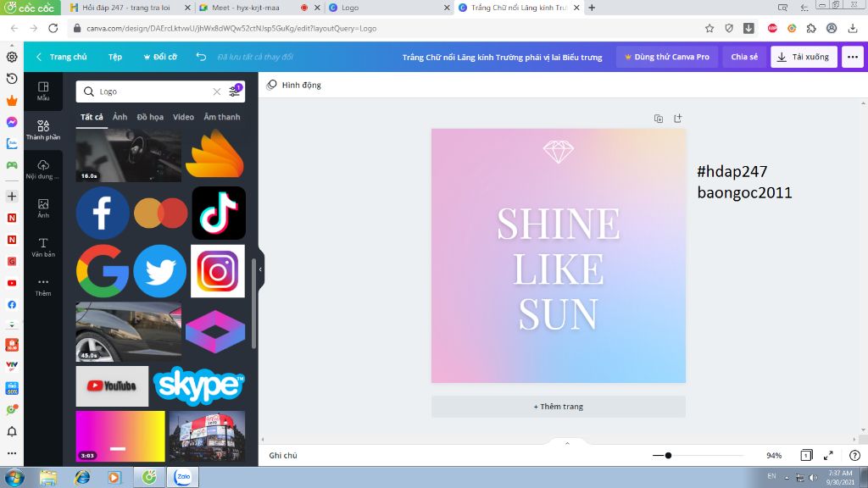Open the 94% zoom level dropdown
This screenshot has width=868, height=488.
pyautogui.click(x=774, y=455)
